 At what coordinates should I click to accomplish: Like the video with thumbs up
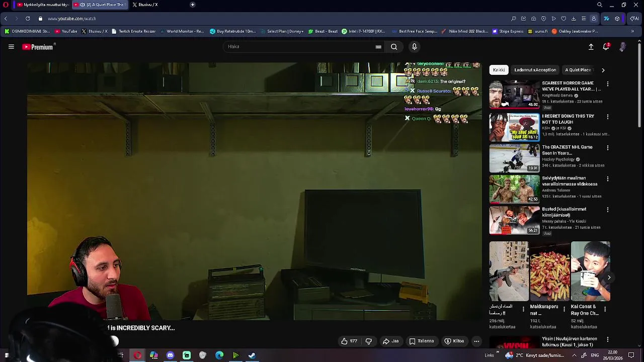349,341
